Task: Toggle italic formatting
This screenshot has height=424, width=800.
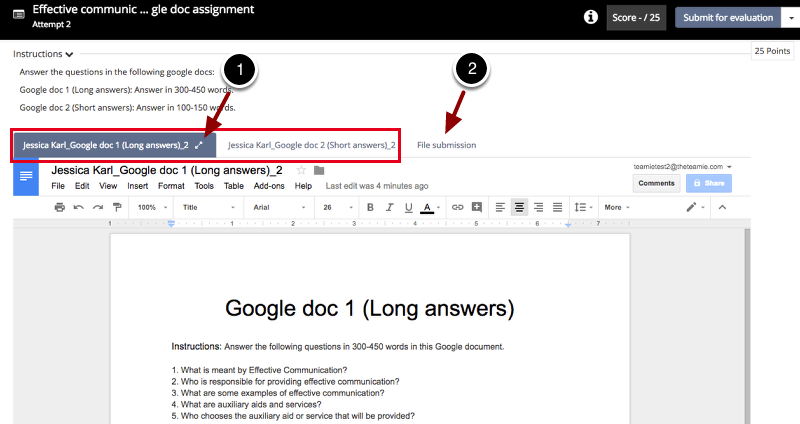Action: (x=390, y=207)
